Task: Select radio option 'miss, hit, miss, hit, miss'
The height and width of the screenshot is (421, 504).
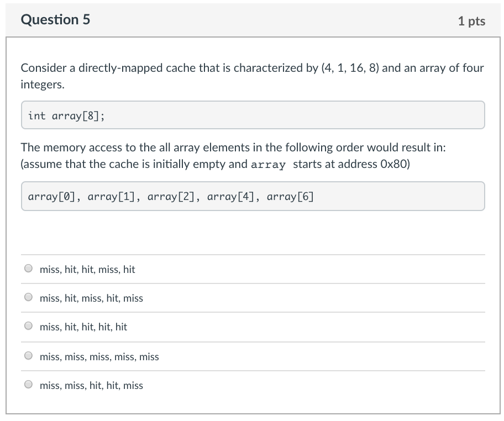Action: (x=28, y=297)
